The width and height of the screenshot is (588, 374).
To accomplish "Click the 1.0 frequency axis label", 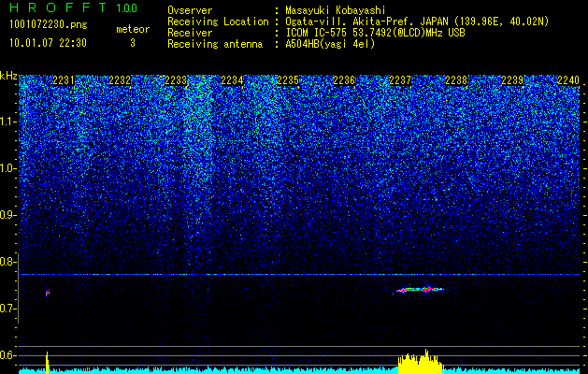I will [x=8, y=169].
